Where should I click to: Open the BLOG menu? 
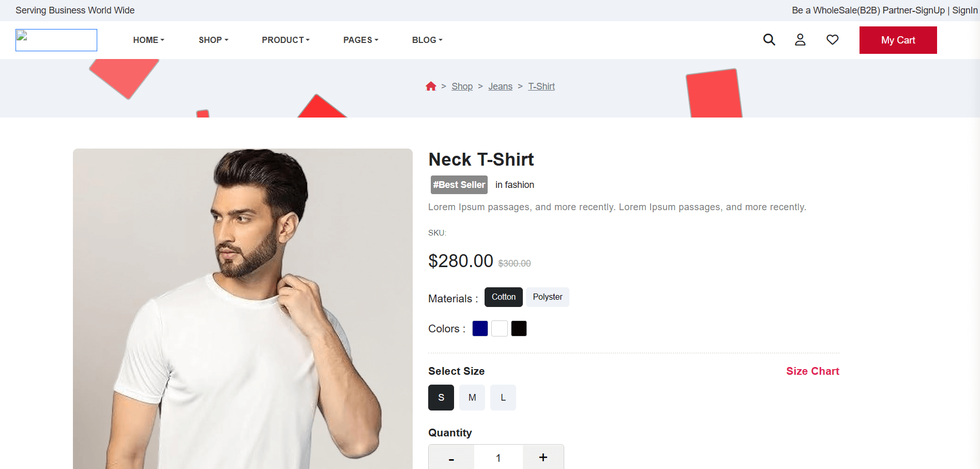427,40
